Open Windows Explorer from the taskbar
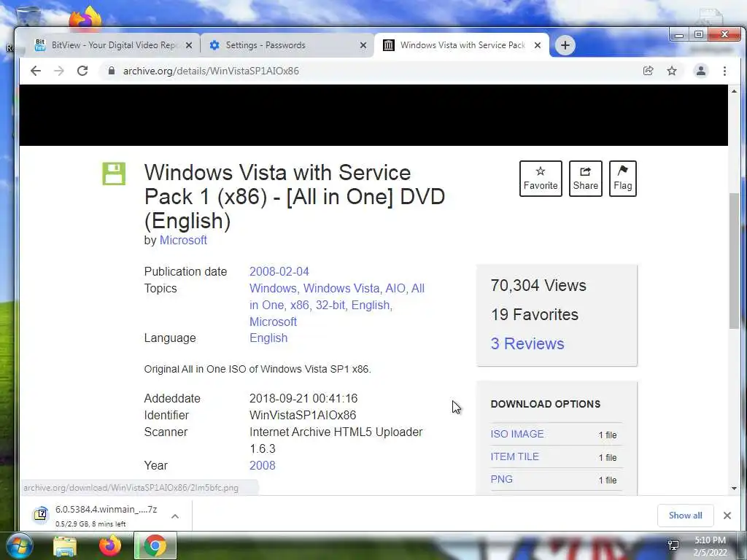747x560 pixels. point(65,545)
